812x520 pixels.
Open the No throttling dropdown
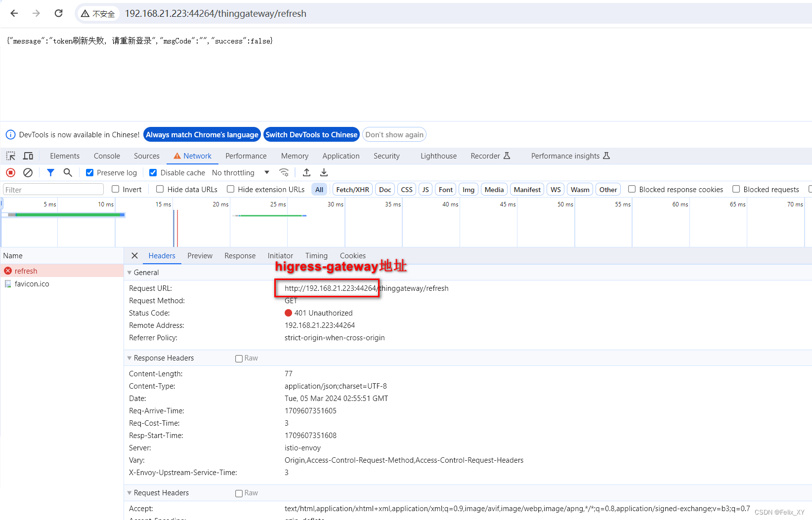click(x=241, y=173)
